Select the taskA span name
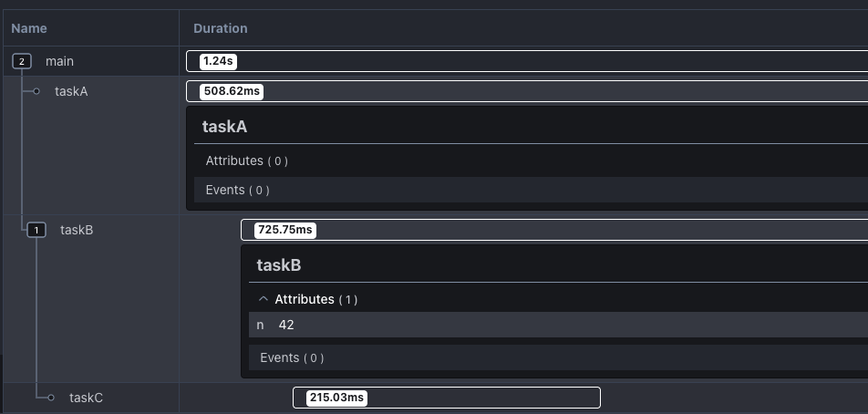Image resolution: width=868 pixels, height=414 pixels. (71, 91)
